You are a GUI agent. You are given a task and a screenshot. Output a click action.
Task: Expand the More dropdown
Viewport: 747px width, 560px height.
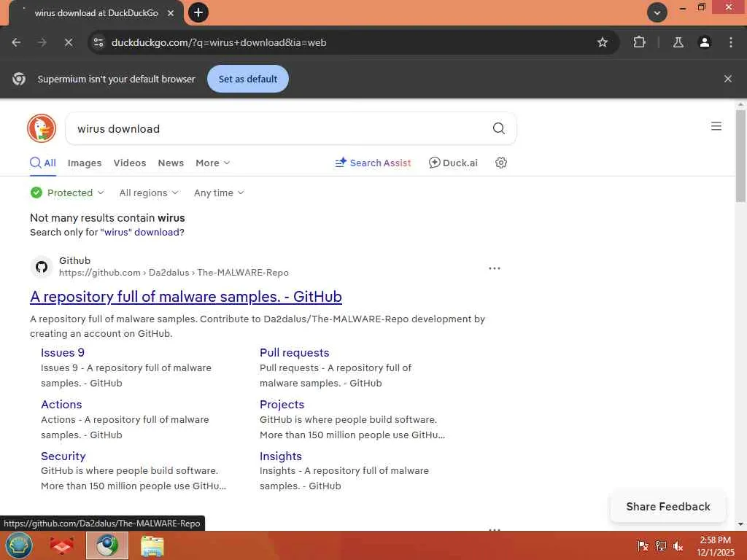(213, 163)
